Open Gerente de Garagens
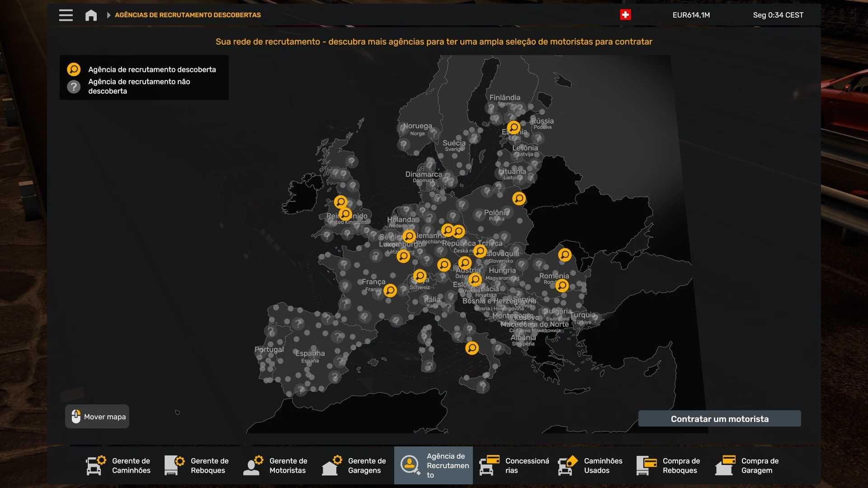This screenshot has height=488, width=868. pos(354,465)
